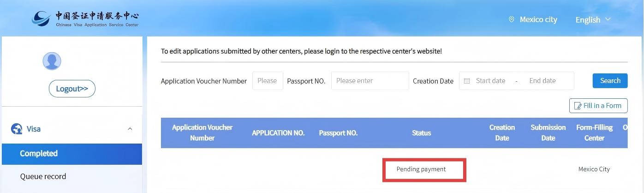Image resolution: width=644 pixels, height=193 pixels.
Task: Open the Completed sidebar item
Action: pos(39,153)
